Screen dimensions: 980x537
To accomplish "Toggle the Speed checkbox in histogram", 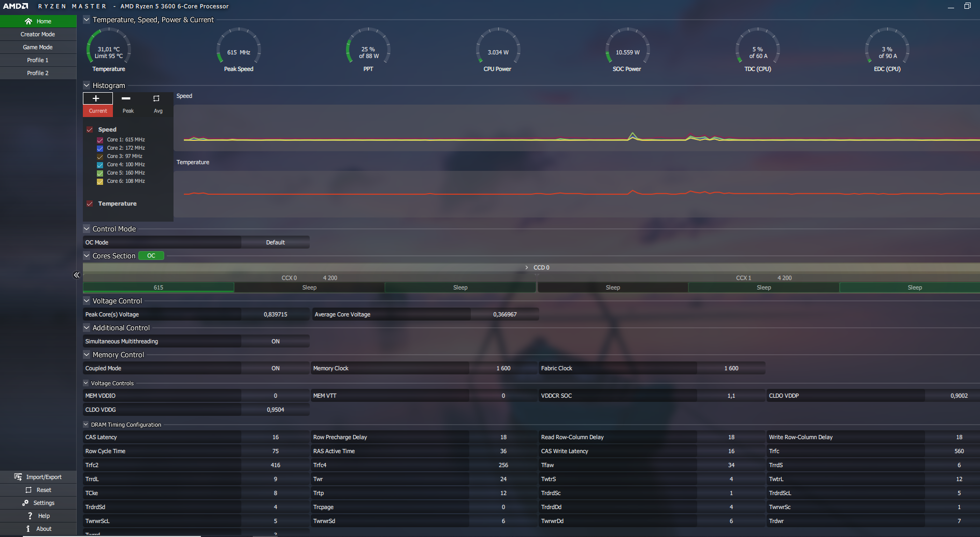I will tap(90, 129).
